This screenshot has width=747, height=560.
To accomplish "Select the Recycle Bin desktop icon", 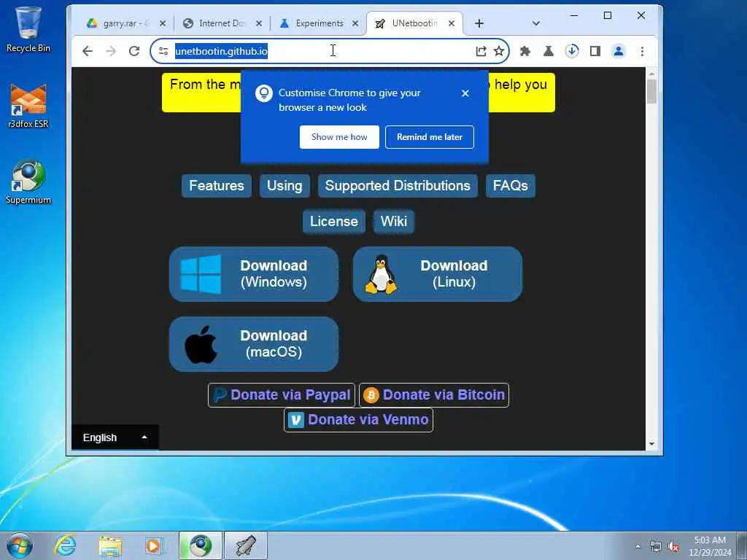I will pyautogui.click(x=28, y=29).
